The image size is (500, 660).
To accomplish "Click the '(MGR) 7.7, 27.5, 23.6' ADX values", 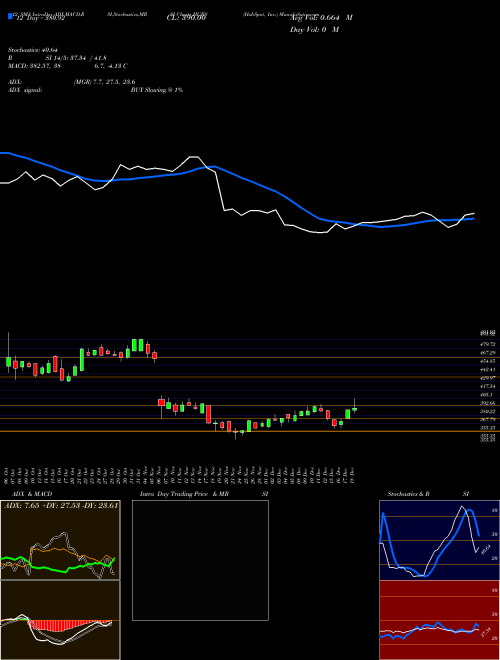I will 104,82.
